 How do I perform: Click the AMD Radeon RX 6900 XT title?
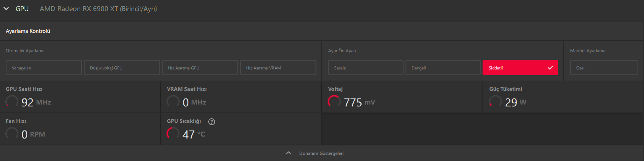(98, 8)
